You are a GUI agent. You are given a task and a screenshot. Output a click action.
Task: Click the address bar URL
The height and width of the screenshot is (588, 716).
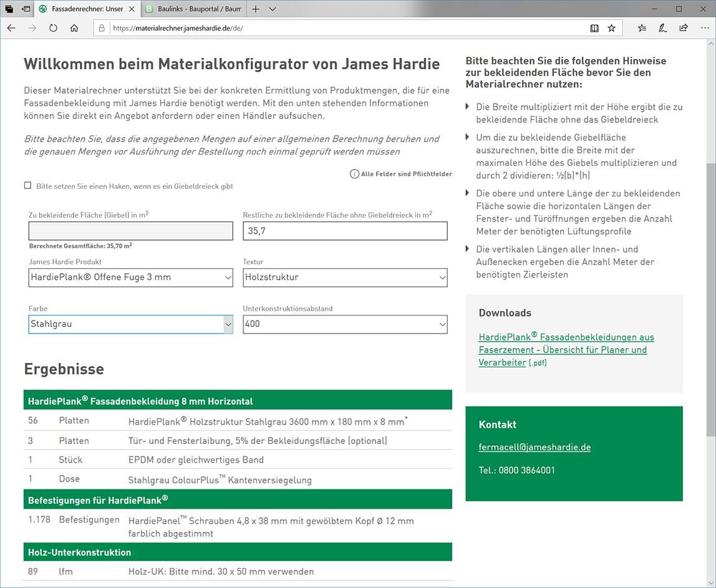(x=178, y=28)
